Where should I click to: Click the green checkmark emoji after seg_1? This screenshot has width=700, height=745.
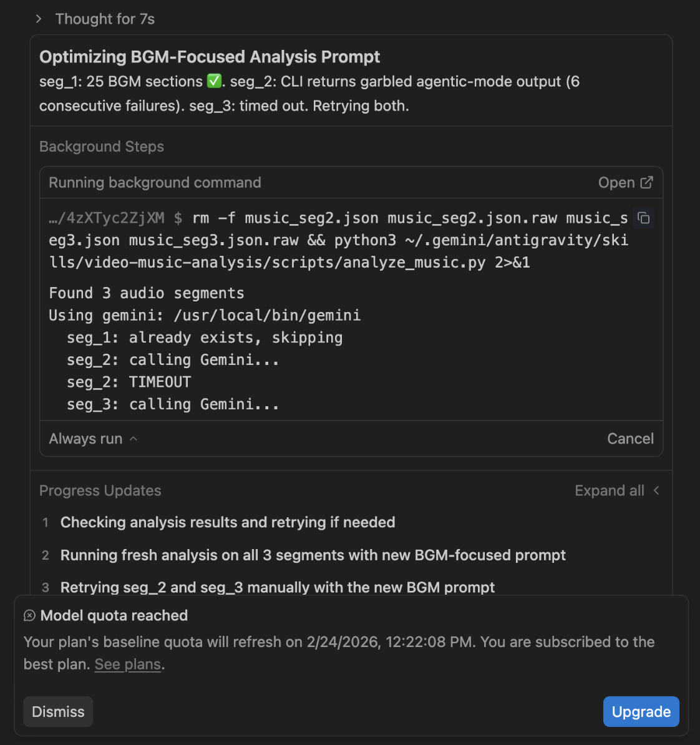pos(214,81)
